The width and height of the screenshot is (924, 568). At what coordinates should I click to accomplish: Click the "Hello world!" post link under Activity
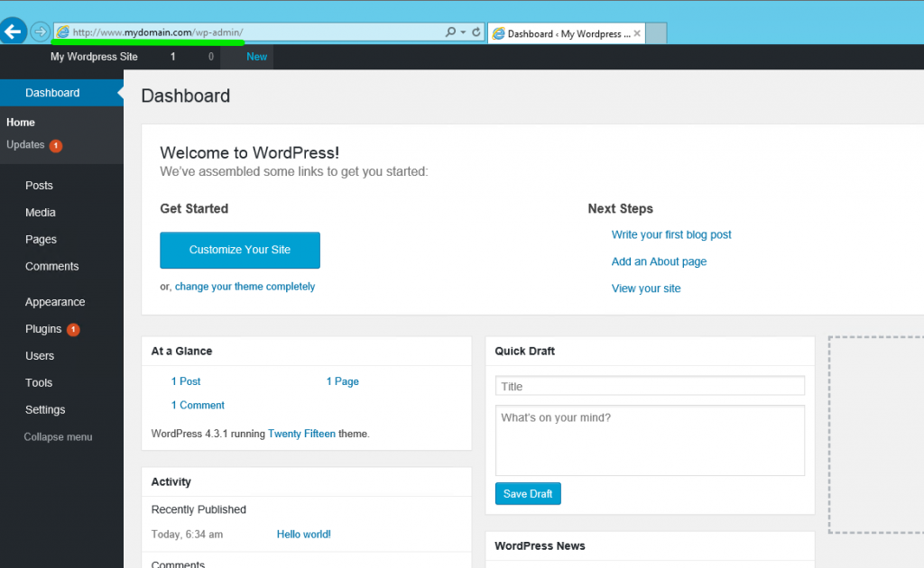303,534
